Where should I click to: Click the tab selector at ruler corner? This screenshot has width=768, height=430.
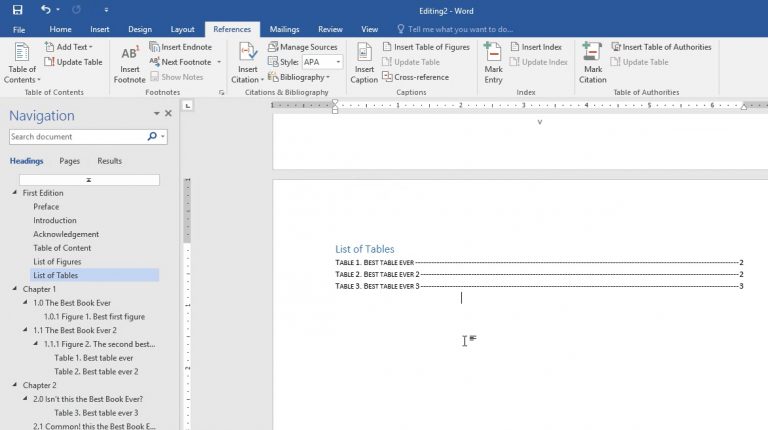coord(188,106)
